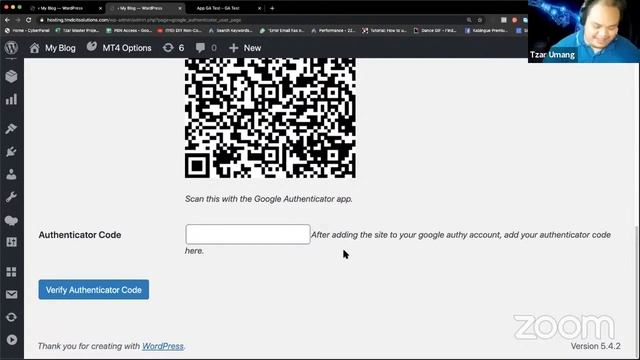The height and width of the screenshot is (360, 640).
Task: Open the WordPress logo menu
Action: tap(11, 48)
